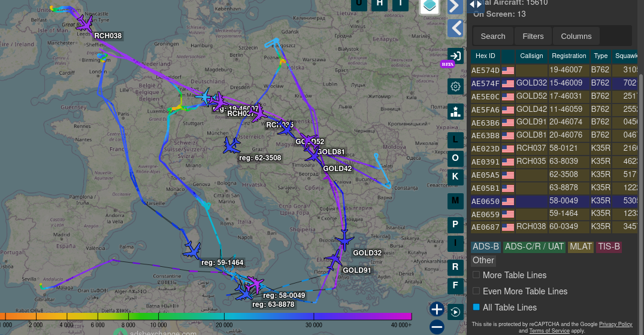Toggle the O map button
Viewport: 644px width, 335px height.
pyautogui.click(x=455, y=158)
